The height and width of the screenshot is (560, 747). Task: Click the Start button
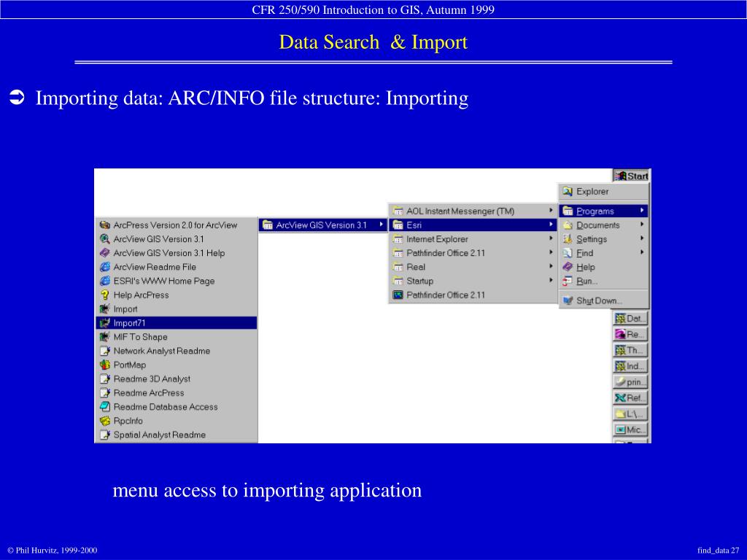click(x=631, y=176)
